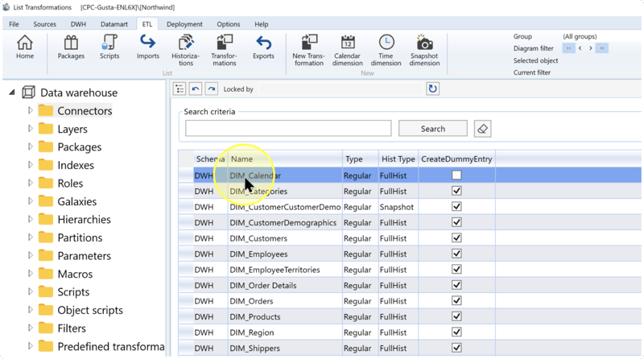This screenshot has width=644, height=359.
Task: Create a Snapshot dimension
Action: [424, 51]
